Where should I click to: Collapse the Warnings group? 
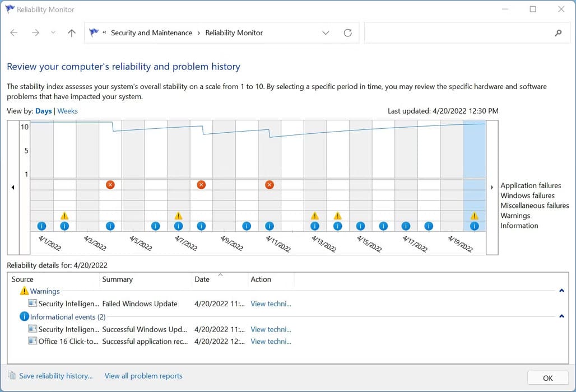561,291
